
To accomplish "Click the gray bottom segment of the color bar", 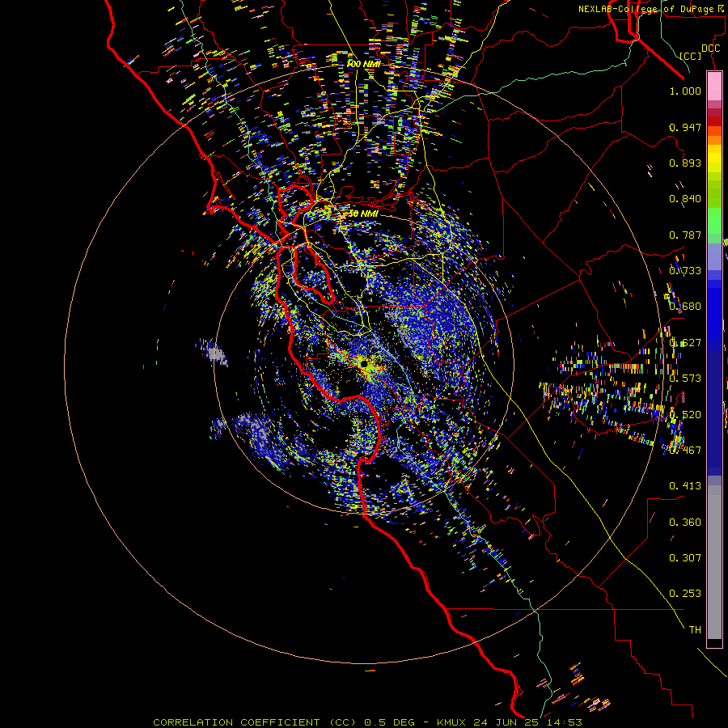I will [714, 562].
